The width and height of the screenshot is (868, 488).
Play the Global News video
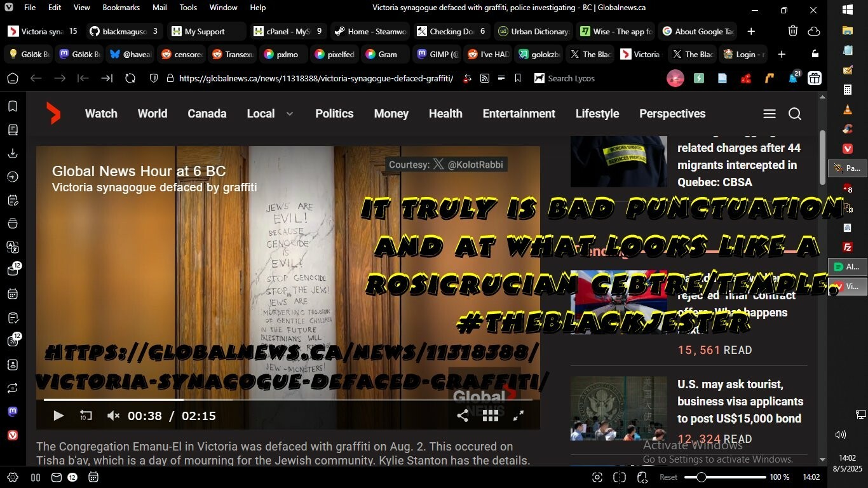[58, 416]
